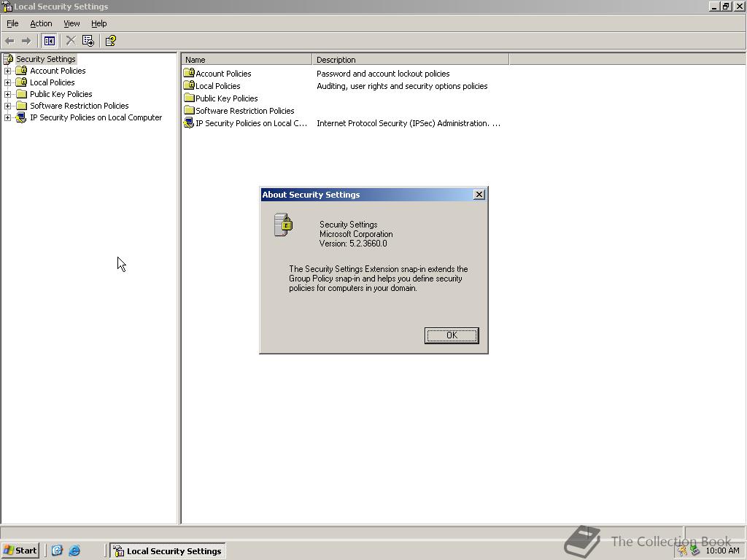Image resolution: width=747 pixels, height=560 pixels.
Task: Select Security Settings root label in tree
Action: pos(46,59)
